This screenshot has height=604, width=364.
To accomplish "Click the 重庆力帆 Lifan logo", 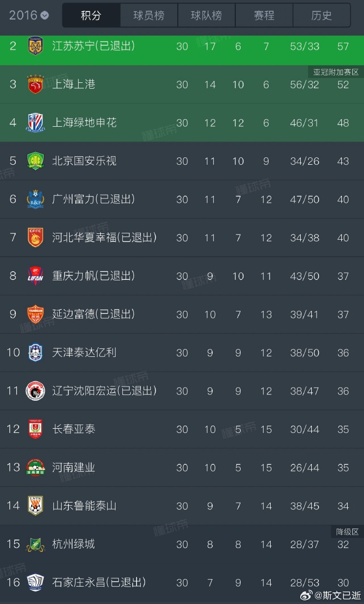I will point(35,276).
